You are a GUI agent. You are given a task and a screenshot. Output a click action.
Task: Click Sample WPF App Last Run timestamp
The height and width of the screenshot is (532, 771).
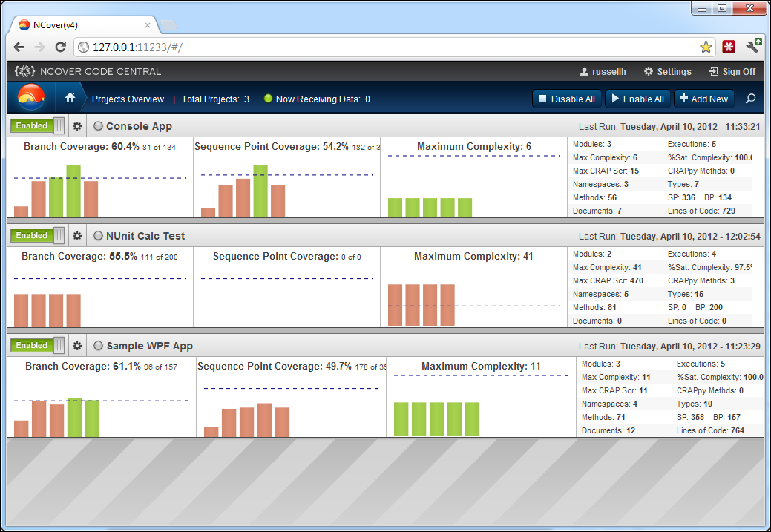coord(669,347)
